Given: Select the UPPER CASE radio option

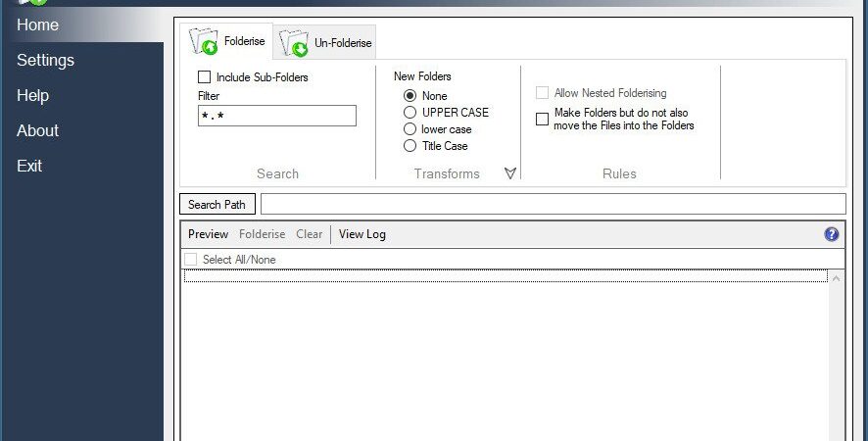Looking at the screenshot, I should 410,113.
